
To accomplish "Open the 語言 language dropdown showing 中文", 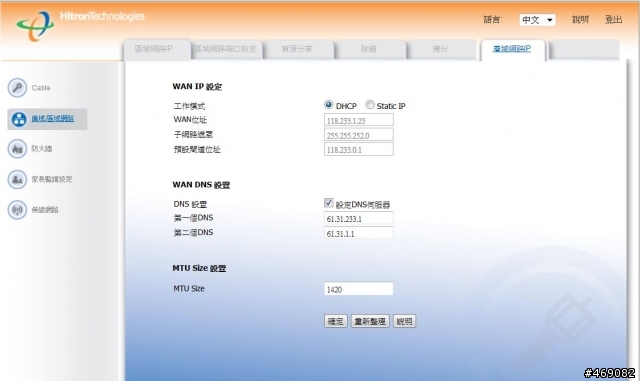I will 537,20.
